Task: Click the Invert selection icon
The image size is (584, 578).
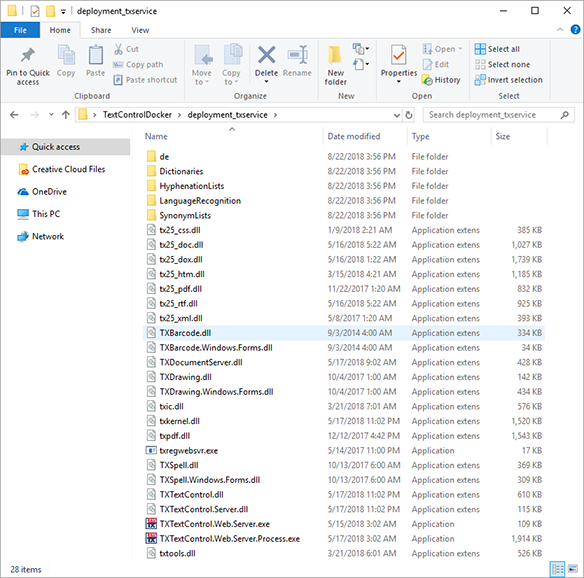Action: tap(480, 80)
